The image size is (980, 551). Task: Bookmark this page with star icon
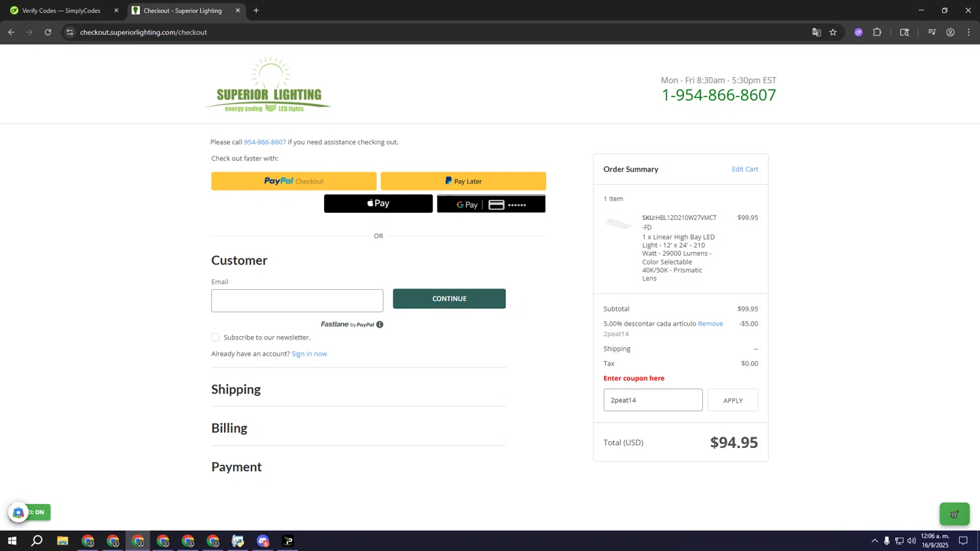point(833,32)
